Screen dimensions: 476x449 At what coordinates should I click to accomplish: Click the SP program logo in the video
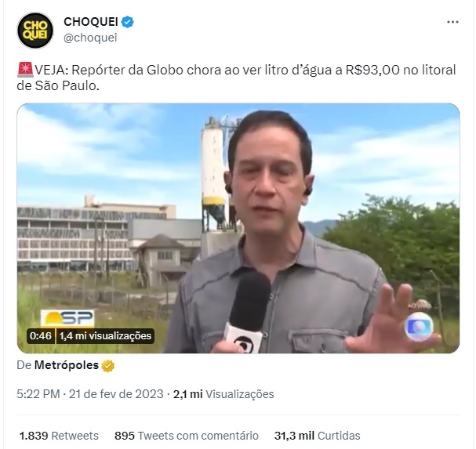tap(67, 318)
